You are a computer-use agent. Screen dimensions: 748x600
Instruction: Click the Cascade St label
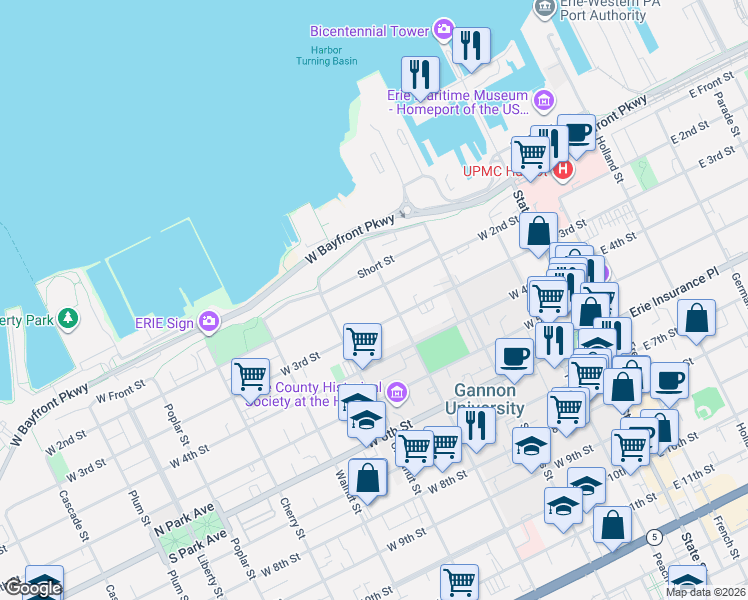click(73, 516)
